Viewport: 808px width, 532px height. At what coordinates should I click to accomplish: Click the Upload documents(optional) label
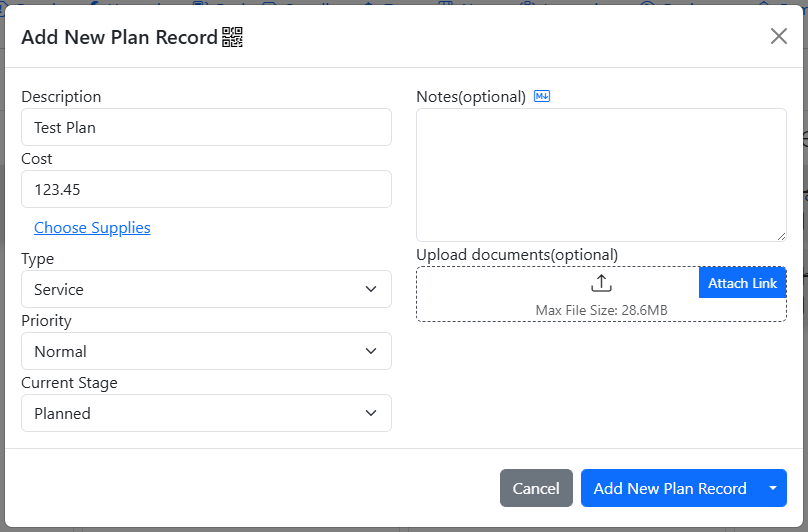pos(517,255)
